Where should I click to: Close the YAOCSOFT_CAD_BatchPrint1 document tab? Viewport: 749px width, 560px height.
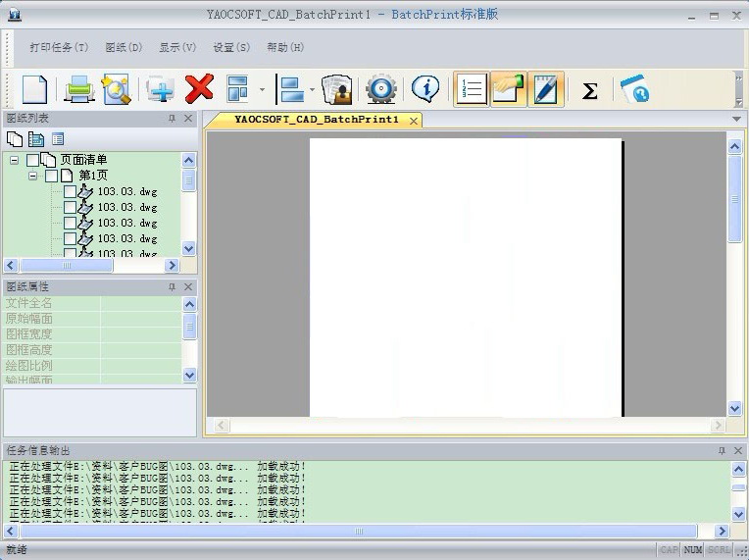pos(414,121)
